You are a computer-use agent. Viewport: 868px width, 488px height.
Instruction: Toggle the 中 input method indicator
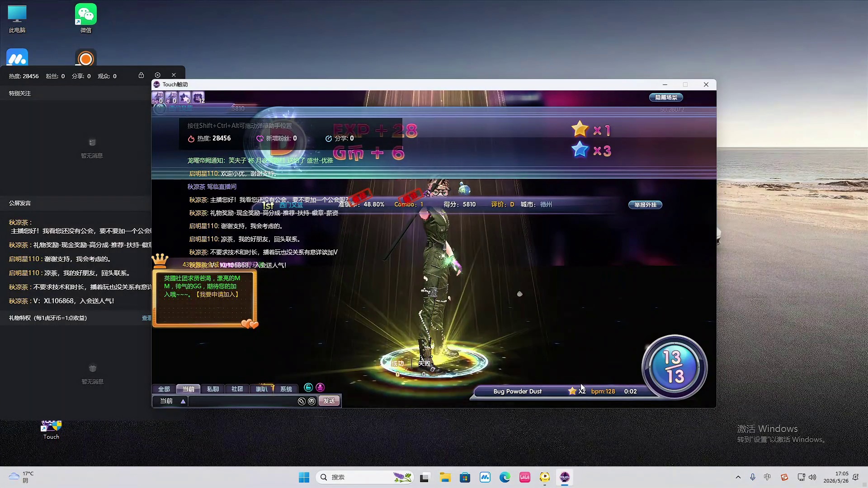[767, 477]
